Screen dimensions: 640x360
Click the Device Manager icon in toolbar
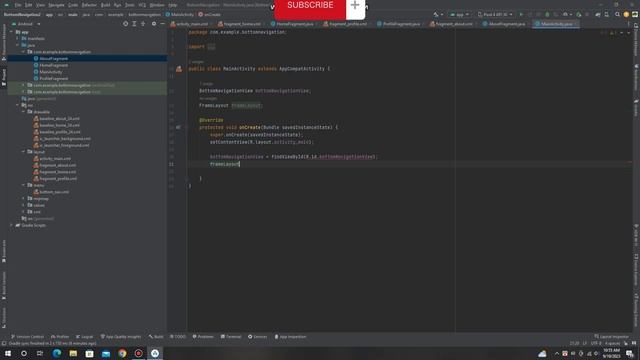click(x=607, y=15)
